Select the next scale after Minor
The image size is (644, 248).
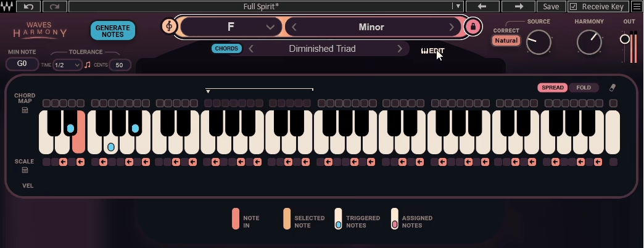[452, 27]
